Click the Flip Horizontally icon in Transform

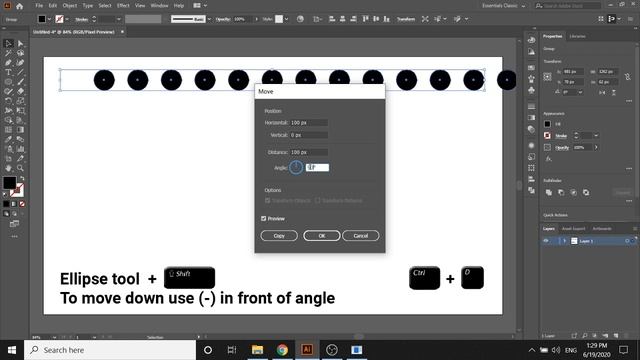click(602, 93)
